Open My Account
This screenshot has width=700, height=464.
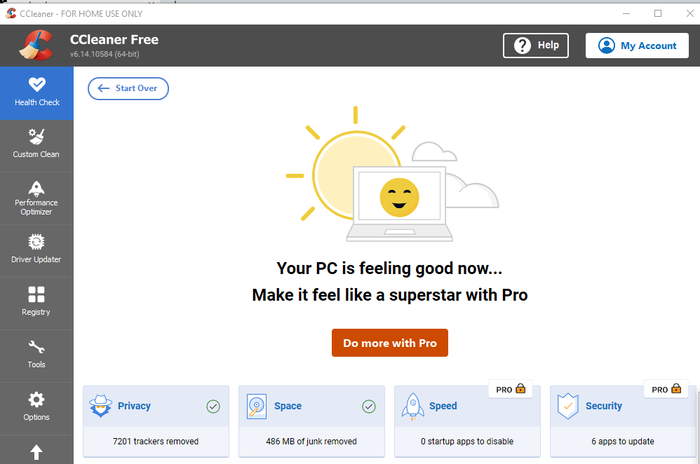[x=637, y=46]
